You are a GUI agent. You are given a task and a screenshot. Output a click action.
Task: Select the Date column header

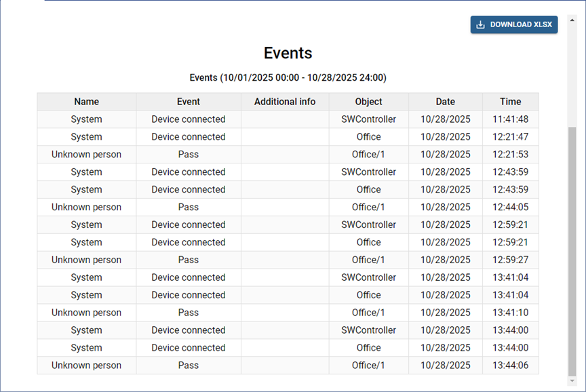click(445, 102)
